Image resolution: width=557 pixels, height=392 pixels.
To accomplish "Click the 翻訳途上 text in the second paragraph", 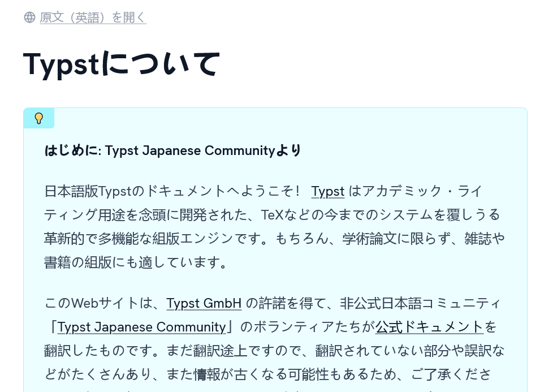I will (x=220, y=351).
